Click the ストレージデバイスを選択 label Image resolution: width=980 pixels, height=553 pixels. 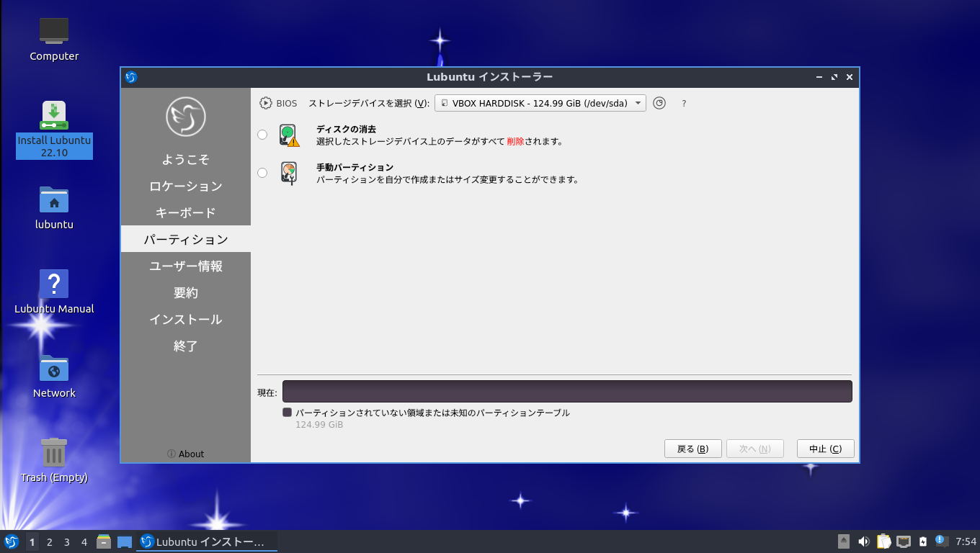pyautogui.click(x=369, y=103)
